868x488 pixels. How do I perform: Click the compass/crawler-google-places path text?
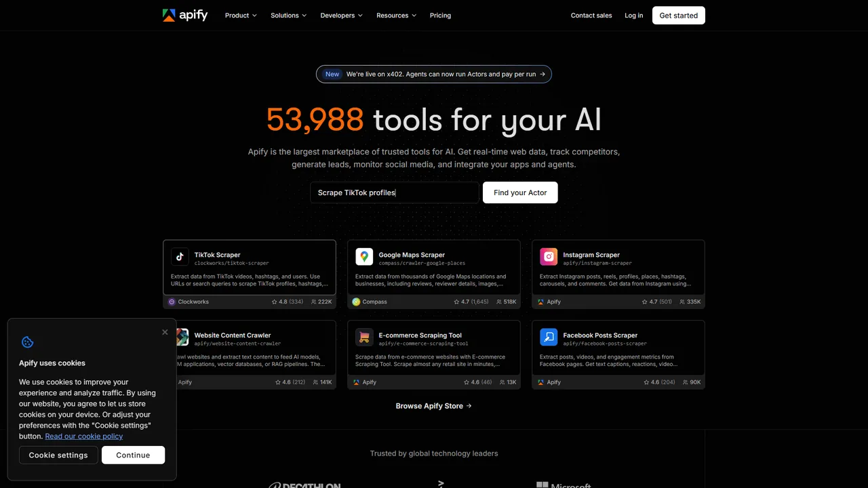pyautogui.click(x=422, y=263)
